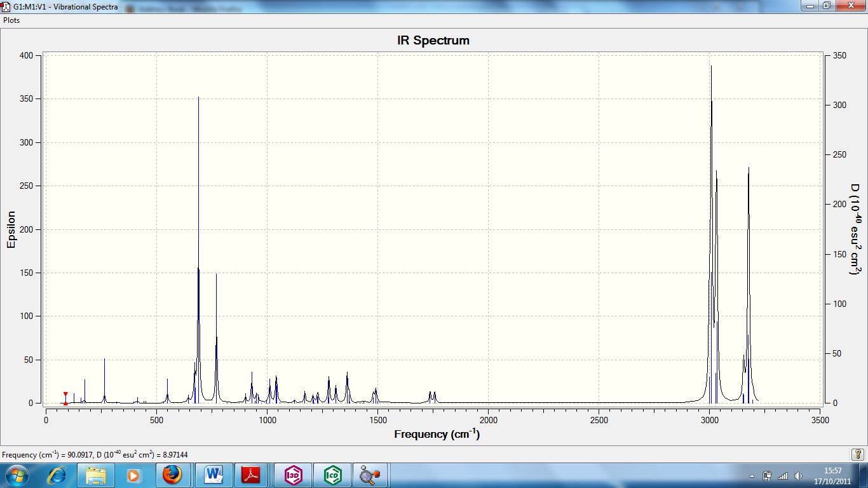Open the 3D application taskbar icon
The width and height of the screenshot is (868, 488).
tap(293, 475)
